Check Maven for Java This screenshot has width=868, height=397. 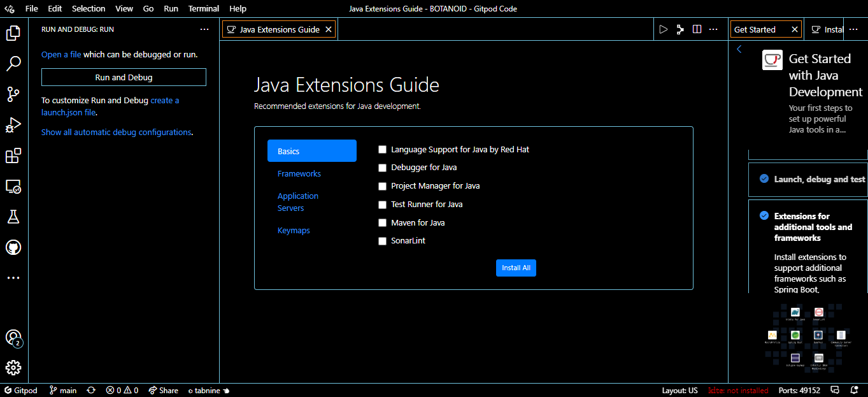[x=383, y=223]
